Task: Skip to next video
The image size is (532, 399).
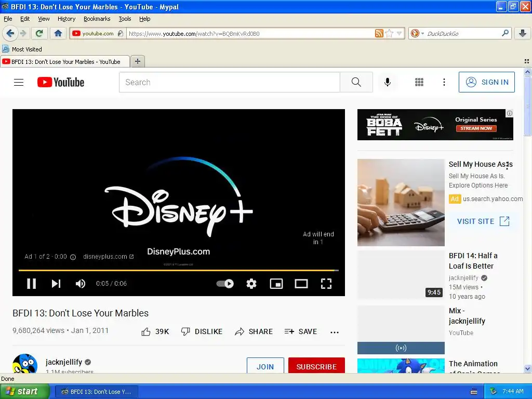Action: coord(56,284)
